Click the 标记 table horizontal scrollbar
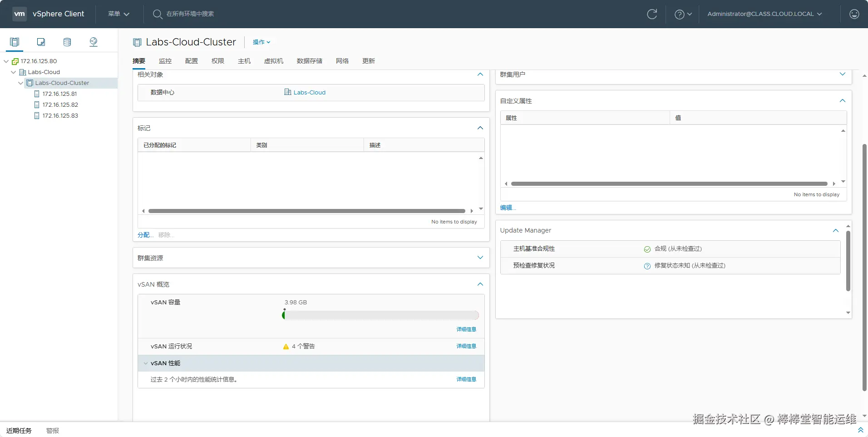 (x=307, y=211)
